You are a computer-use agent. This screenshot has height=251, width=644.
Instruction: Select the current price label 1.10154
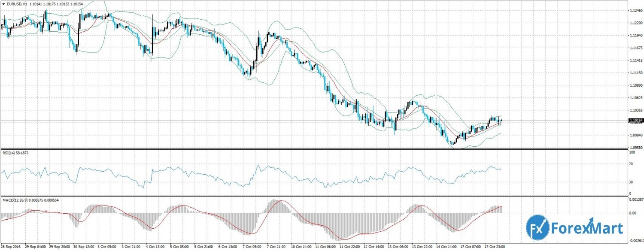click(635, 121)
